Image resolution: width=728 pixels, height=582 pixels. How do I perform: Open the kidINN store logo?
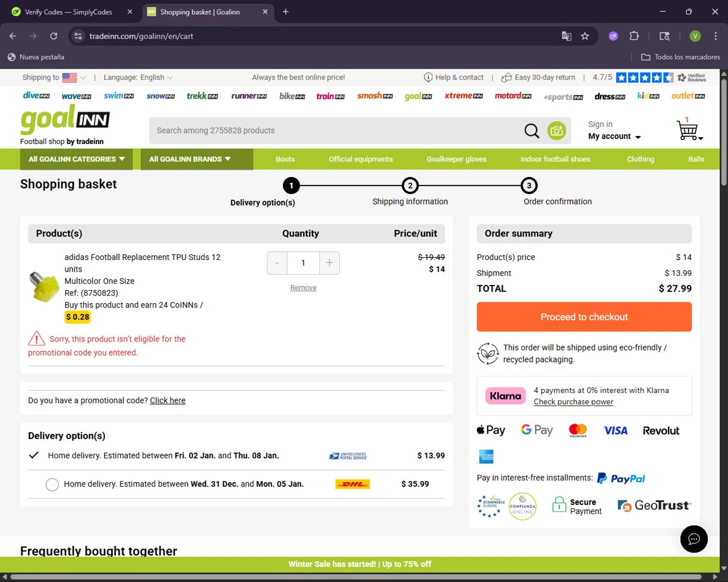coord(648,96)
